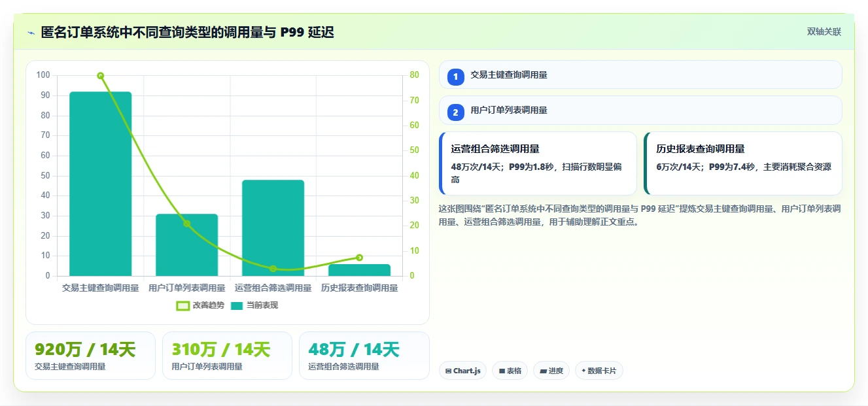Open the 历史报表查询调用量 detail card
Image resolution: width=868 pixels, height=406 pixels.
tap(743, 163)
